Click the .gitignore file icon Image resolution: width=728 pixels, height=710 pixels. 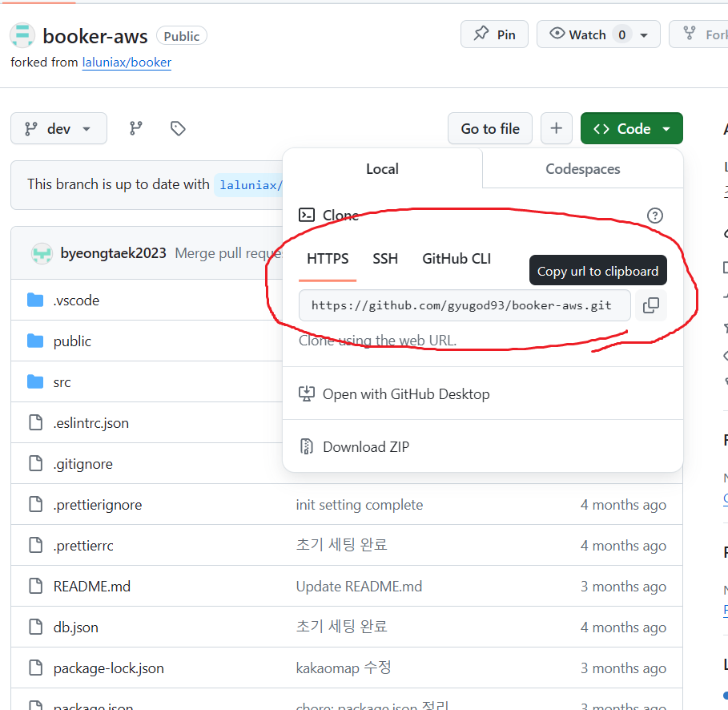36,463
